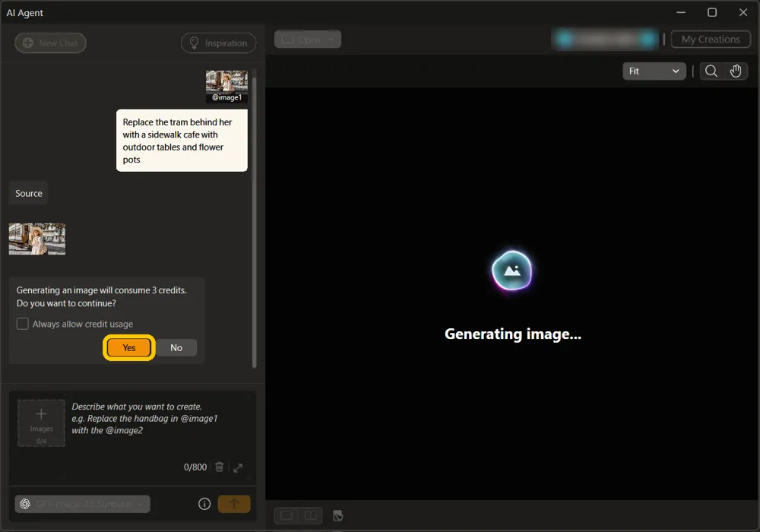Expand the prompt editor with arrows icon
Image resolution: width=760 pixels, height=532 pixels.
point(238,467)
